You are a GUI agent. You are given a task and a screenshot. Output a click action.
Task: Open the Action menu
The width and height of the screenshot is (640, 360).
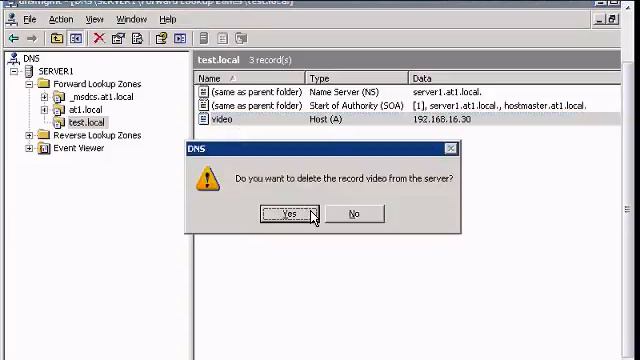pyautogui.click(x=61, y=19)
